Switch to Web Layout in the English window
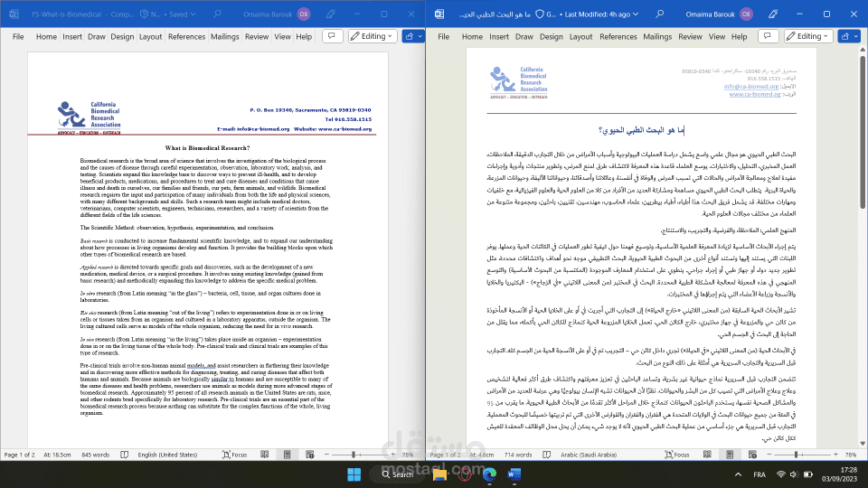Image resolution: width=868 pixels, height=488 pixels. (310, 455)
